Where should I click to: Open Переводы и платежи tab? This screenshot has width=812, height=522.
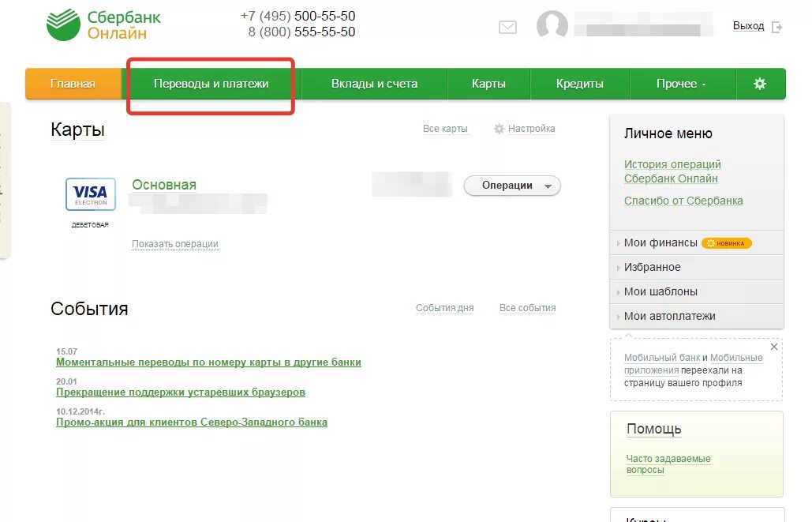tap(211, 84)
